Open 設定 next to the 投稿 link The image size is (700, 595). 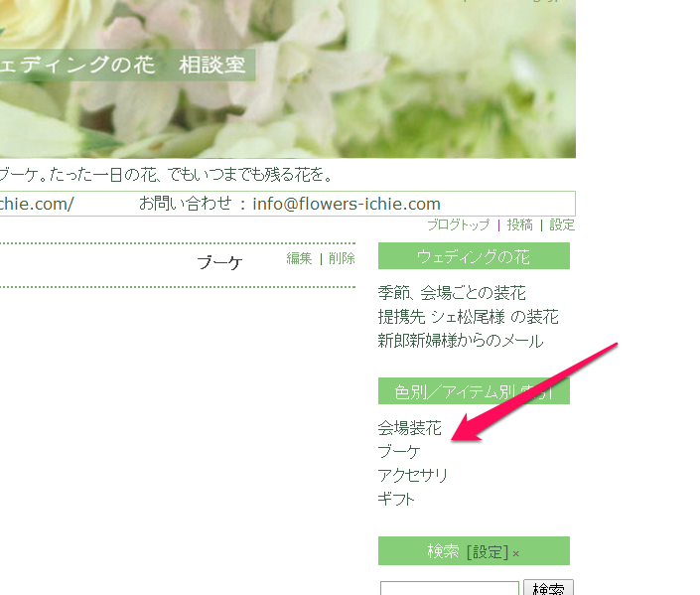click(562, 225)
